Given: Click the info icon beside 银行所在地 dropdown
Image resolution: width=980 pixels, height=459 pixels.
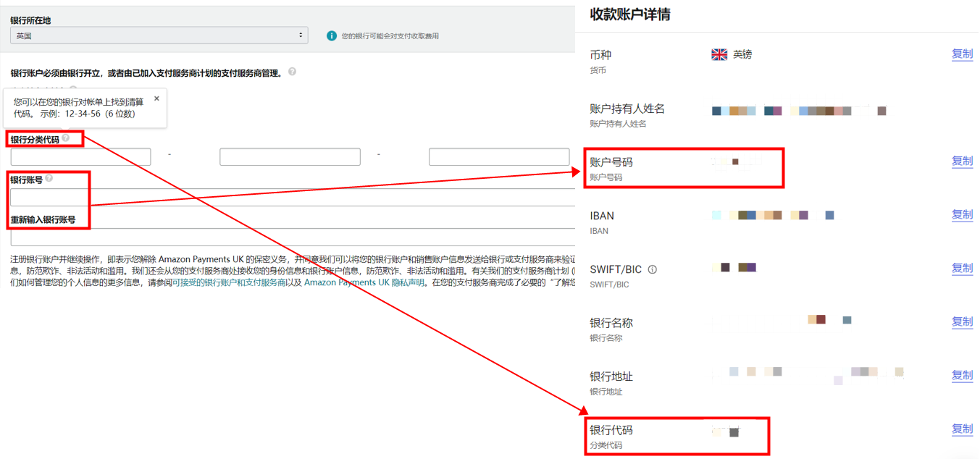Looking at the screenshot, I should coord(332,34).
